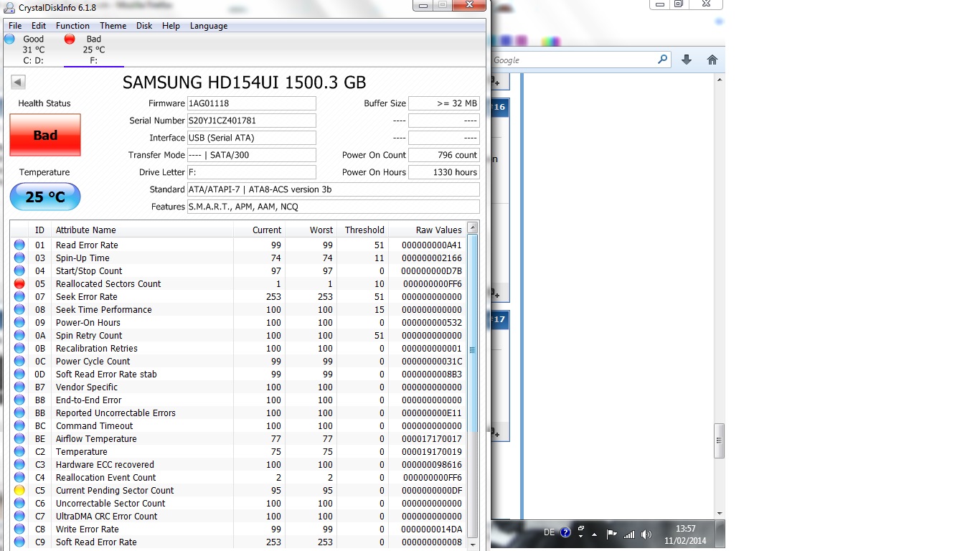Select the UltraDMA CRC Error Count row
Image resolution: width=980 pixels, height=551 pixels.
[x=238, y=517]
